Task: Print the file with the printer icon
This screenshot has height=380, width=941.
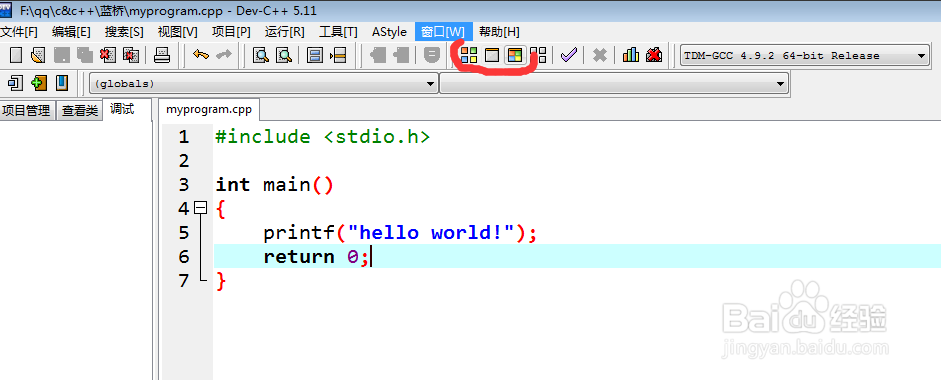Action: (162, 56)
